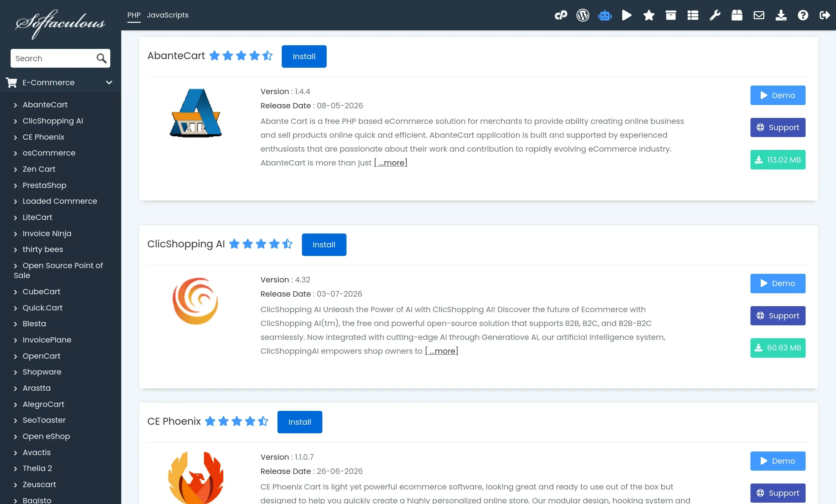Viewport: 836px width, 504px height.
Task: Open Invoice Ninja in the sidebar
Action: [x=47, y=234]
